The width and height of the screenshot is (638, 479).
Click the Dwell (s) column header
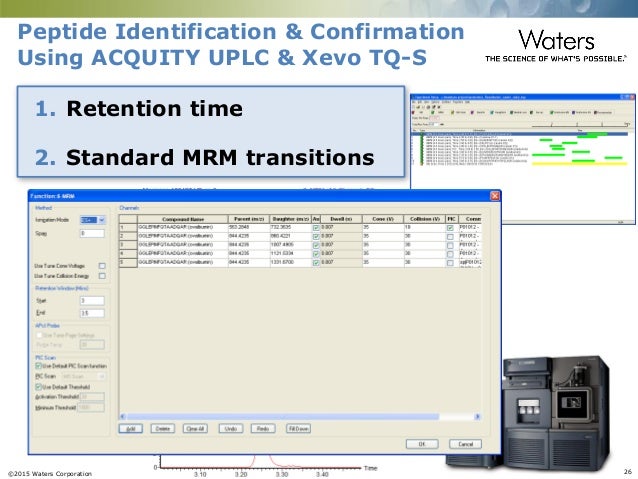pos(341,219)
